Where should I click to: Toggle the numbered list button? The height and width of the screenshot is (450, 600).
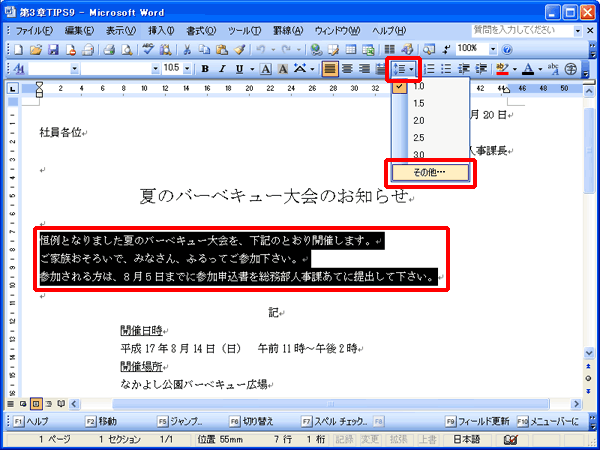pos(429,69)
